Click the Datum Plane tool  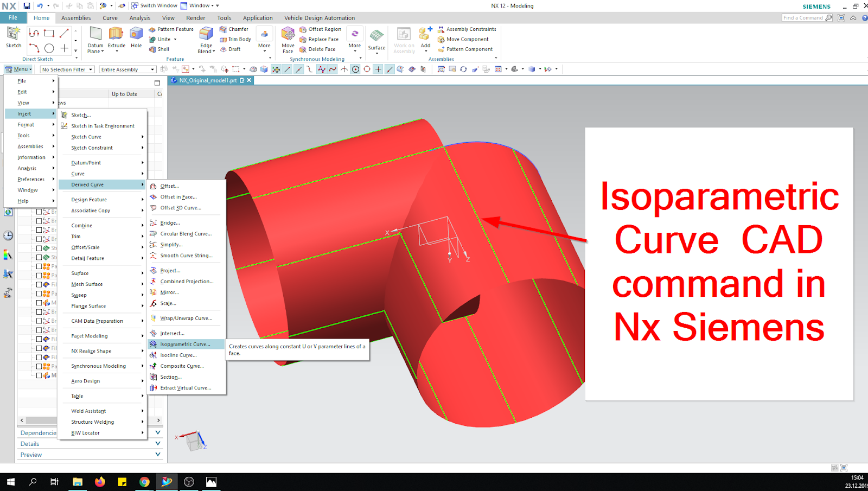click(95, 40)
